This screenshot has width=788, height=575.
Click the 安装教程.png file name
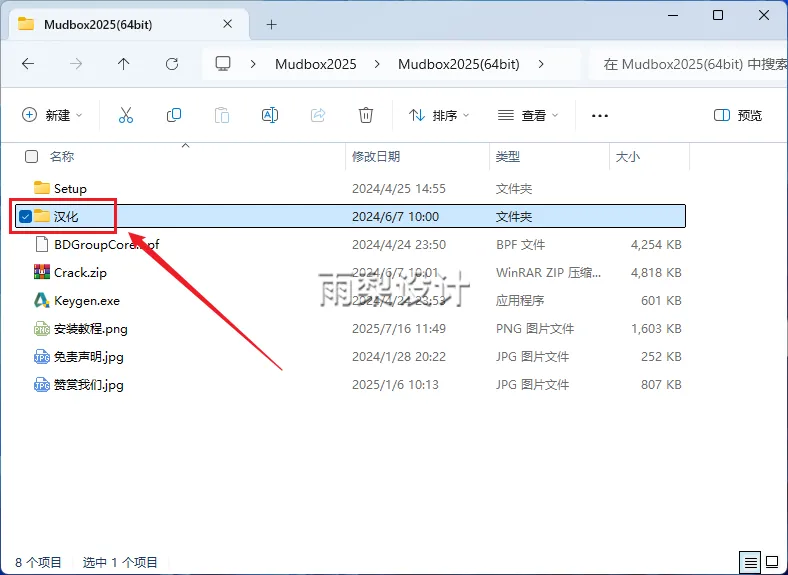coord(90,329)
